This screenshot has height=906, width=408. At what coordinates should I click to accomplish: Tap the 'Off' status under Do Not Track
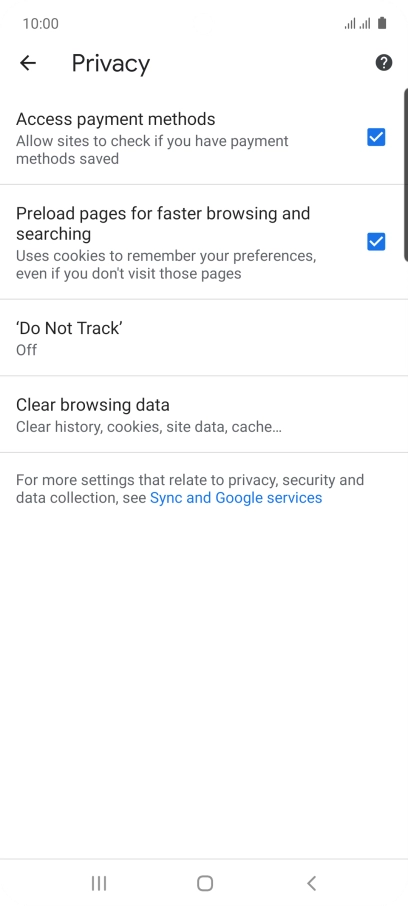27,350
